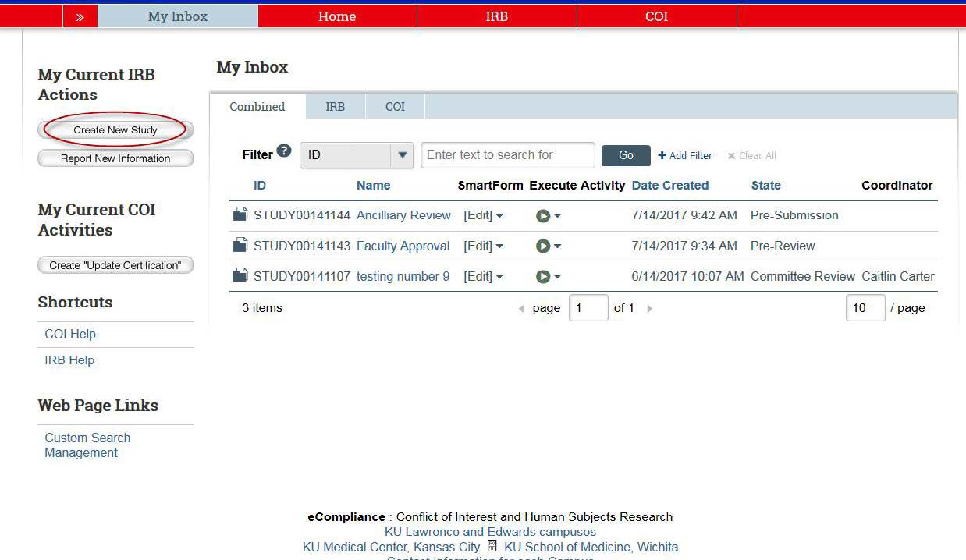Open the folder icon next to testing number 9
The width and height of the screenshot is (966, 560).
[240, 276]
